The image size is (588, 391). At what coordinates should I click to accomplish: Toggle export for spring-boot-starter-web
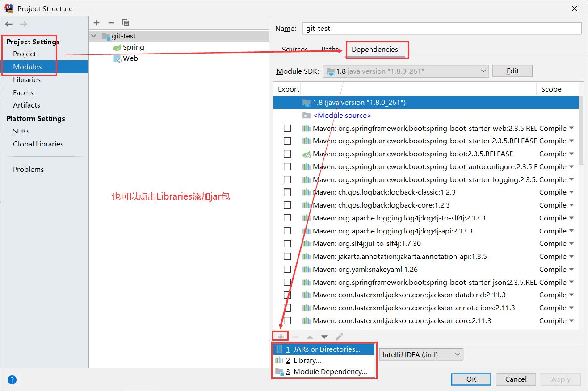coord(287,128)
